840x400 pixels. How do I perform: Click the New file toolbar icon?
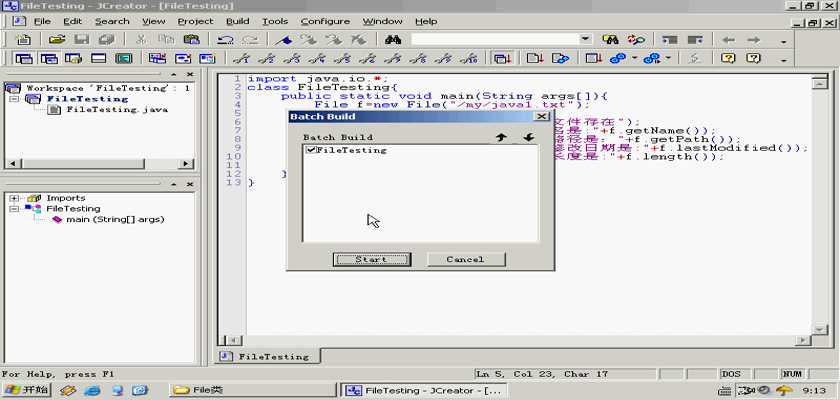coord(24,40)
